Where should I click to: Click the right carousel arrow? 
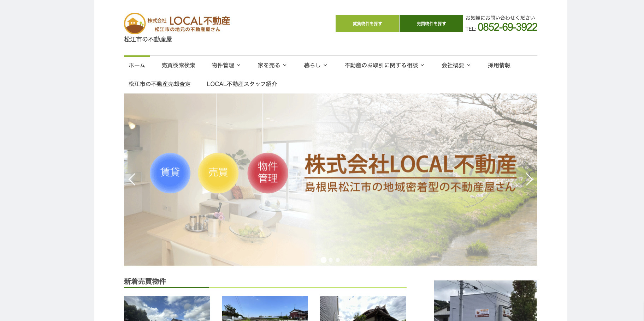(x=529, y=179)
